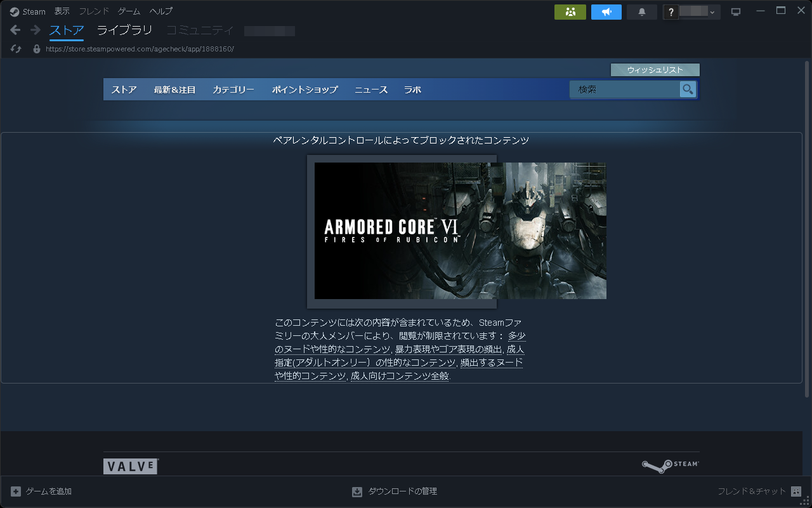Enter Big Picture mode with the monitor icon
This screenshot has width=812, height=508.
coord(735,10)
